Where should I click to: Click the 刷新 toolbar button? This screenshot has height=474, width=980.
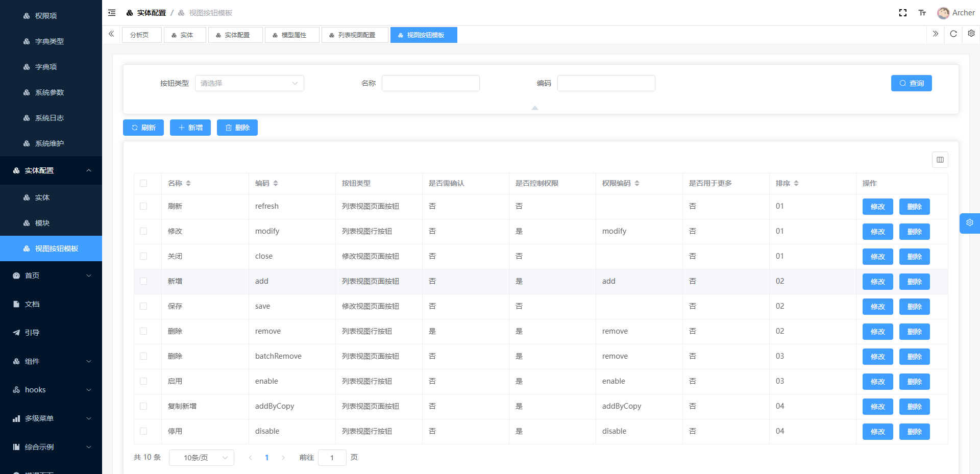(x=143, y=128)
